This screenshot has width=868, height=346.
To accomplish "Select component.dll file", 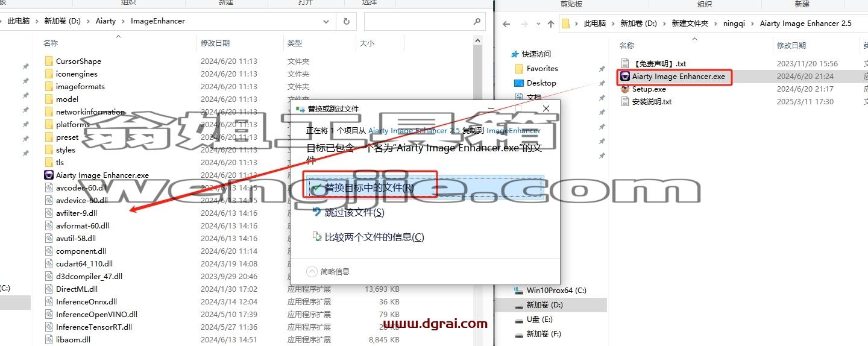I will [81, 251].
